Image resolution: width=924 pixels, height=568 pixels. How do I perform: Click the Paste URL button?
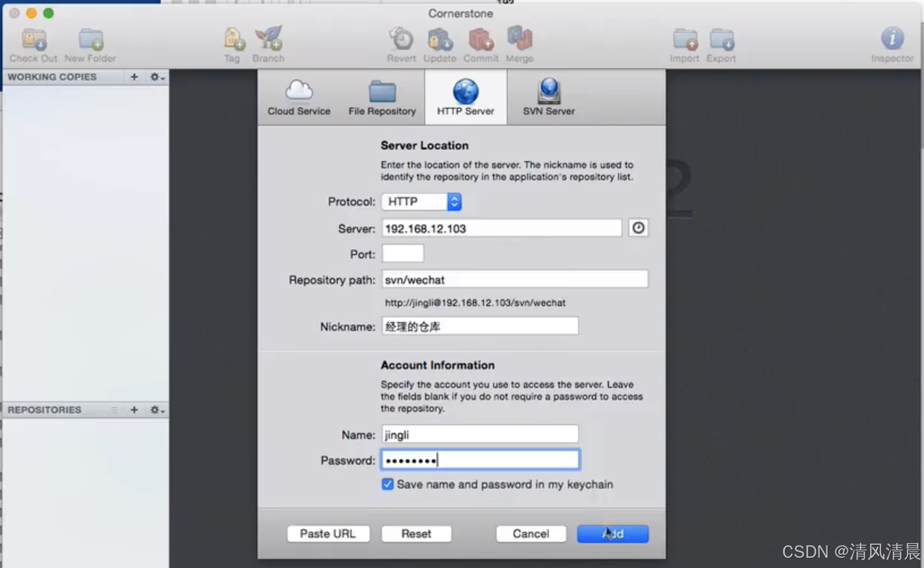point(328,533)
